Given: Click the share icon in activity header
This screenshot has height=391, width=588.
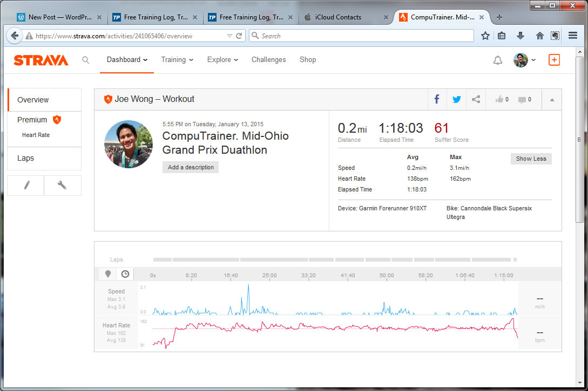Looking at the screenshot, I should coord(476,99).
